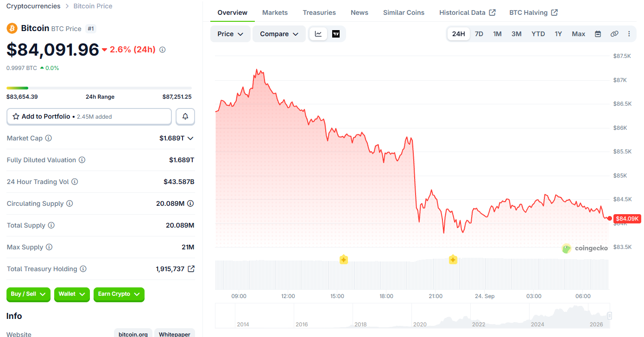The height and width of the screenshot is (337, 644).
Task: Select 1M time range
Action: coord(497,34)
